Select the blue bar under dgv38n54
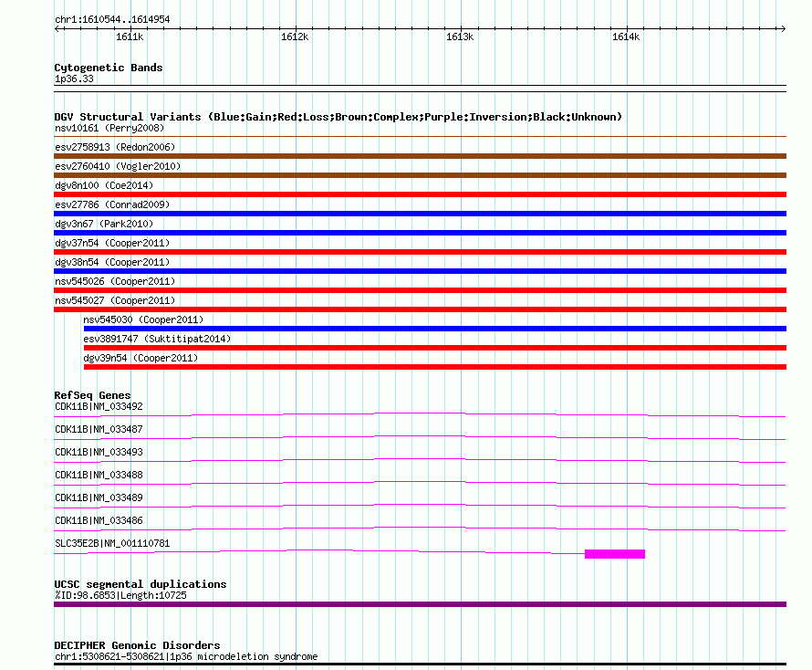This screenshot has height=670, width=812. tap(420, 271)
